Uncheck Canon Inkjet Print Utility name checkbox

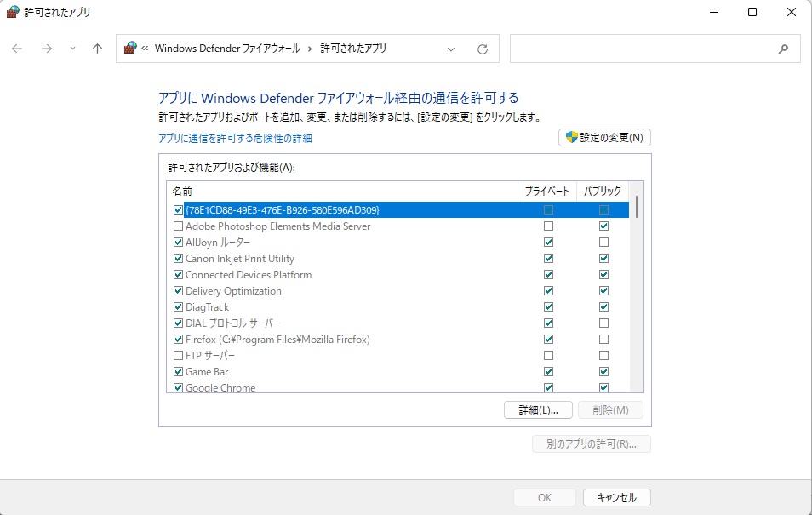(x=178, y=259)
